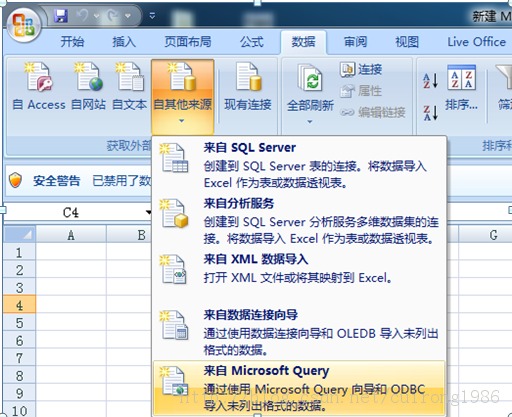Open 现有连接 existing connections
The width and height of the screenshot is (512, 417).
[x=248, y=87]
